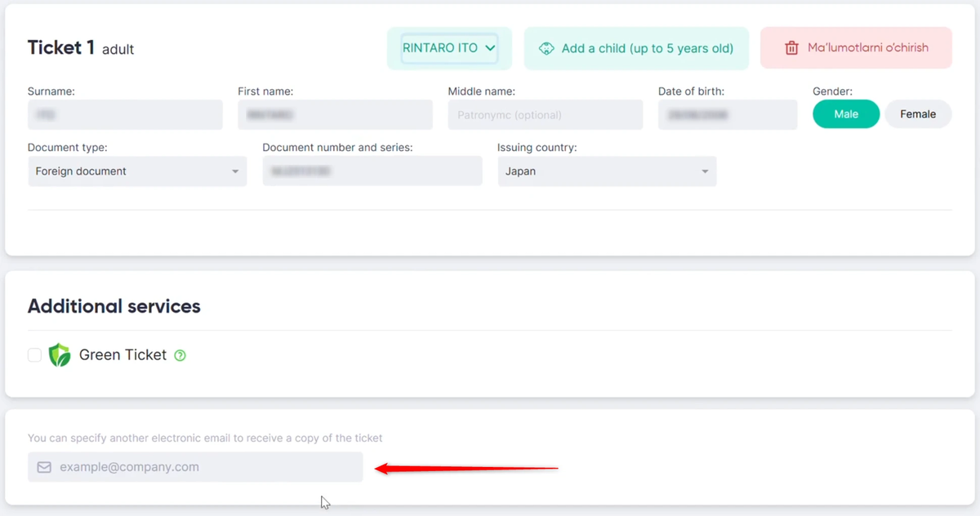Open the Document type dropdown
The image size is (980, 516).
click(137, 171)
